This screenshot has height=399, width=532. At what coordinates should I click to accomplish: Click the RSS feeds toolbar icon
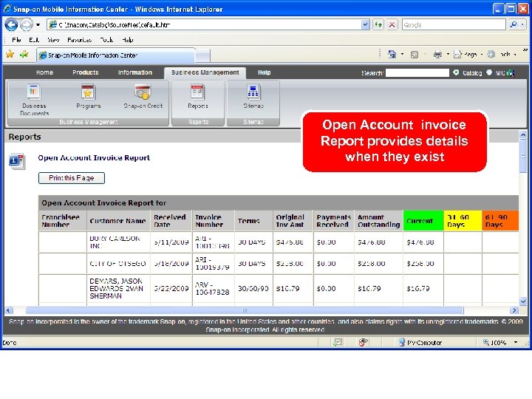pos(415,54)
